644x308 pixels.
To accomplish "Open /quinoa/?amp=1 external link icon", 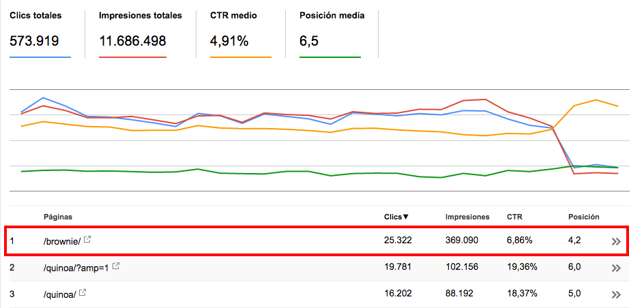I will [116, 266].
